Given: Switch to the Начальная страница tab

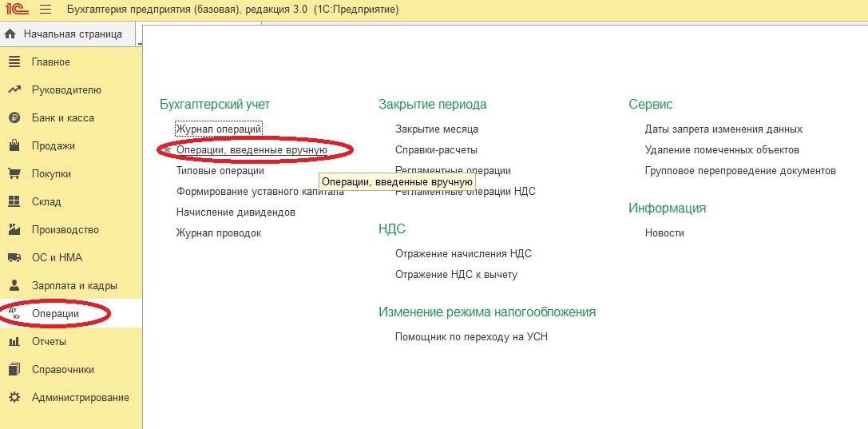Looking at the screenshot, I should 73,34.
